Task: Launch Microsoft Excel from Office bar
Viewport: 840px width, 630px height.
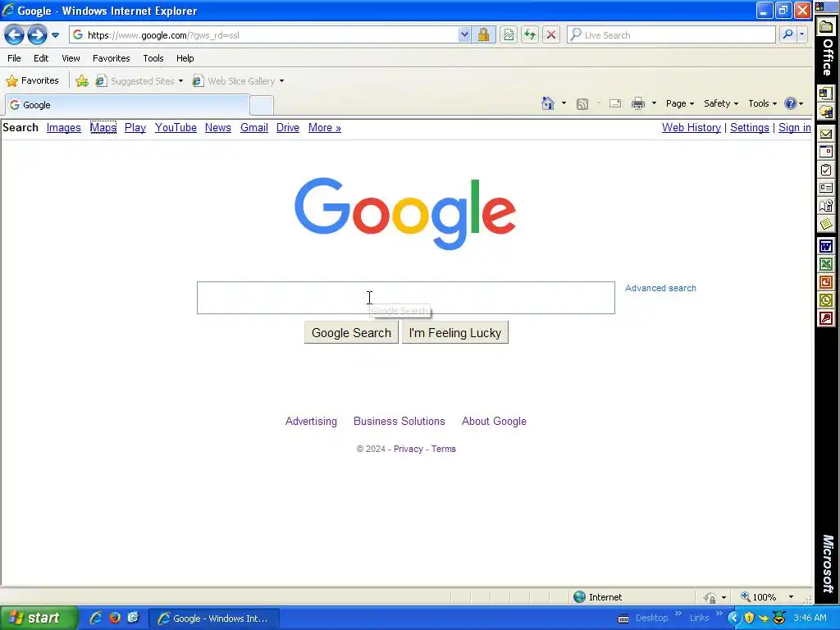Action: coord(826,265)
